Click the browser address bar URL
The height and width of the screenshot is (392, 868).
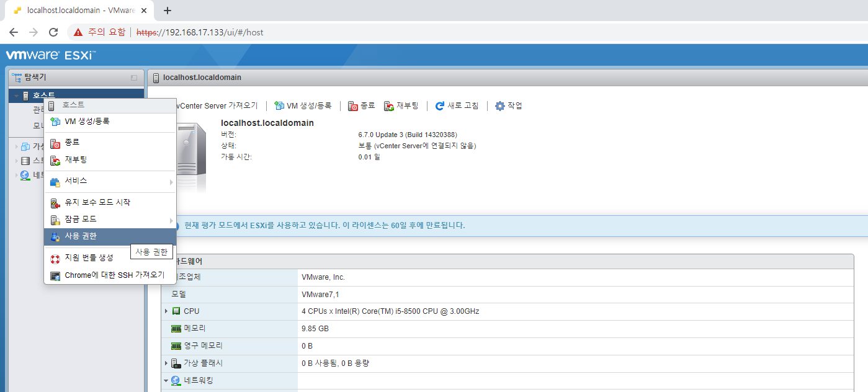(200, 32)
